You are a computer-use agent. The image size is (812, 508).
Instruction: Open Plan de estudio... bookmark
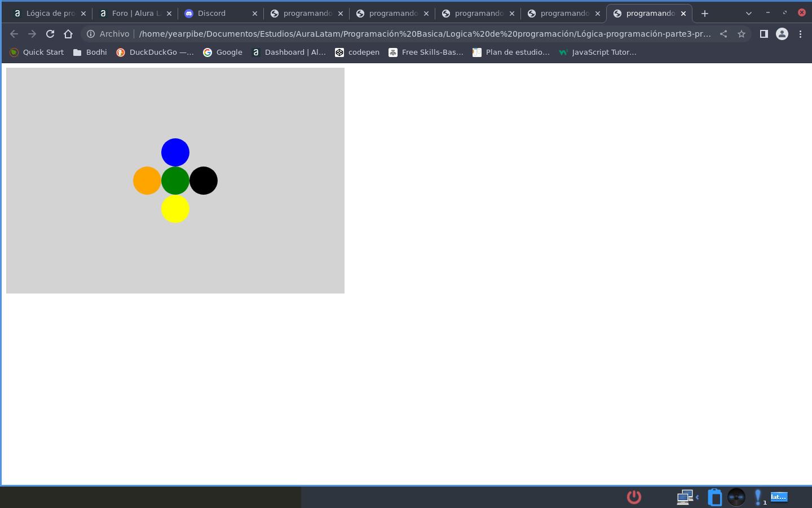[x=511, y=52]
